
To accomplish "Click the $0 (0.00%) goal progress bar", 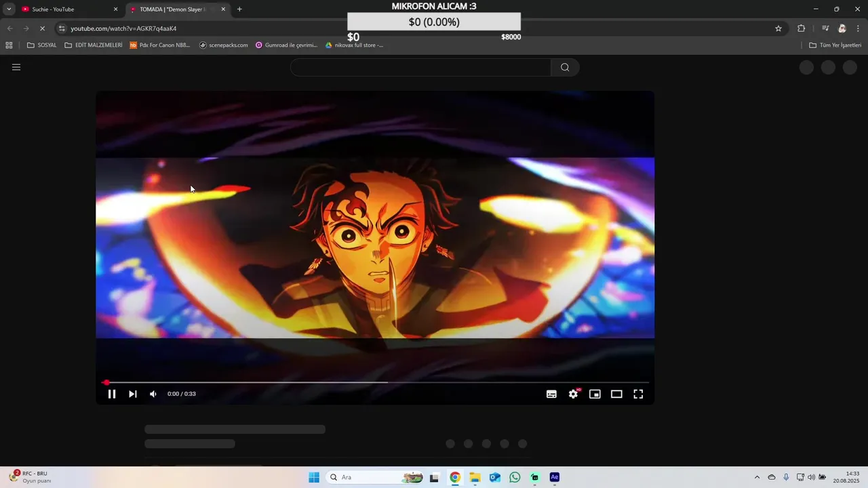I will (434, 22).
